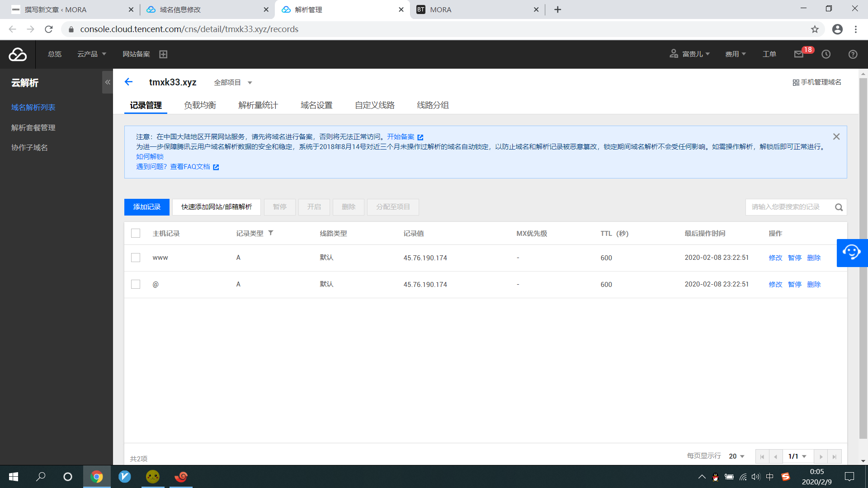This screenshot has height=488, width=868.
Task: Click the search magnifier icon in records search
Action: (x=839, y=207)
